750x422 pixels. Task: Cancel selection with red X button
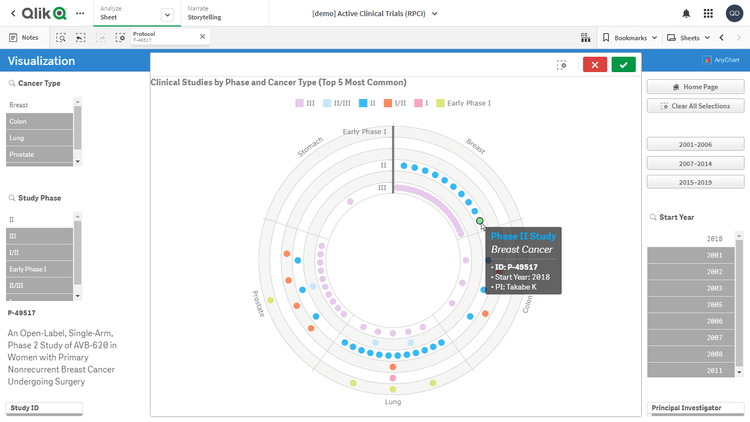[x=594, y=65]
